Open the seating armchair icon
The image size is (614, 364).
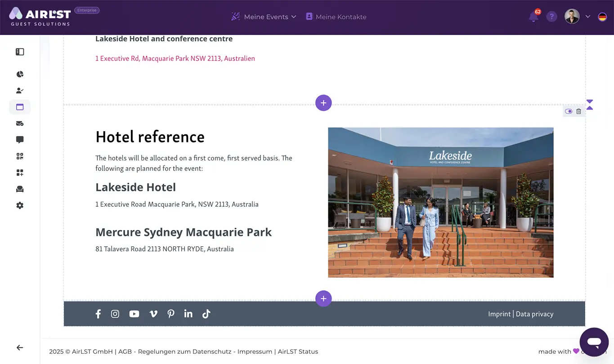[20, 189]
